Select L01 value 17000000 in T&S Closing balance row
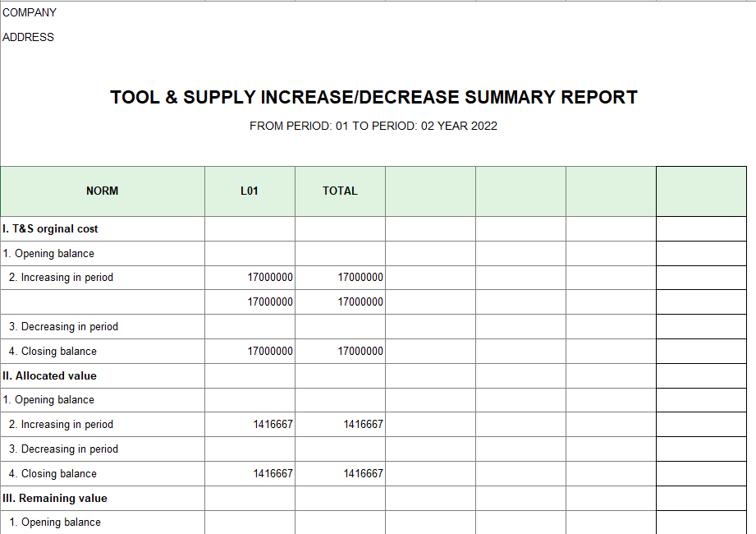Screen dimensions: 756x534 [x=270, y=351]
